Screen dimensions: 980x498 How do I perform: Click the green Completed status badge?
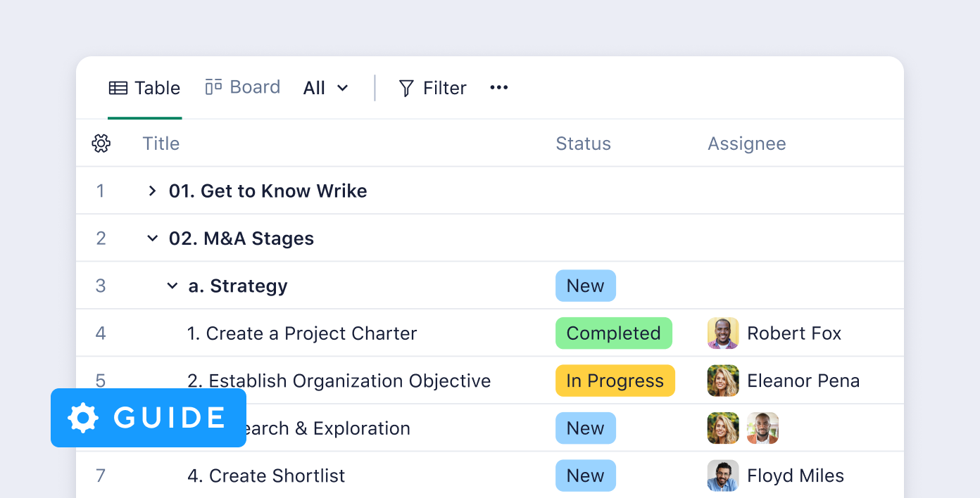[x=613, y=333]
